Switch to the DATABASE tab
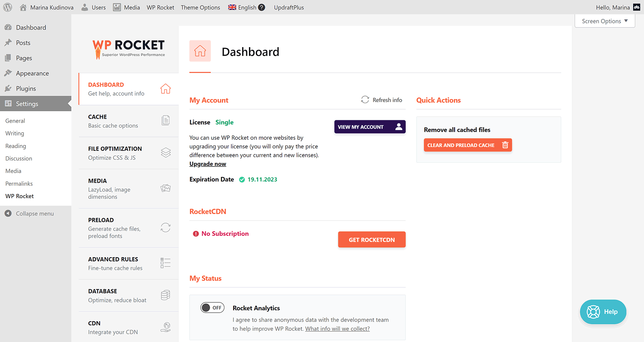The image size is (644, 342). [x=129, y=295]
